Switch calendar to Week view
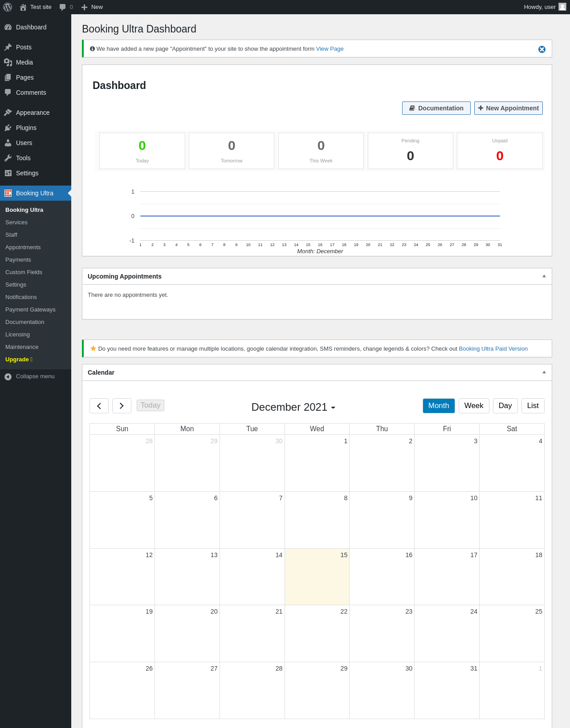 click(474, 406)
